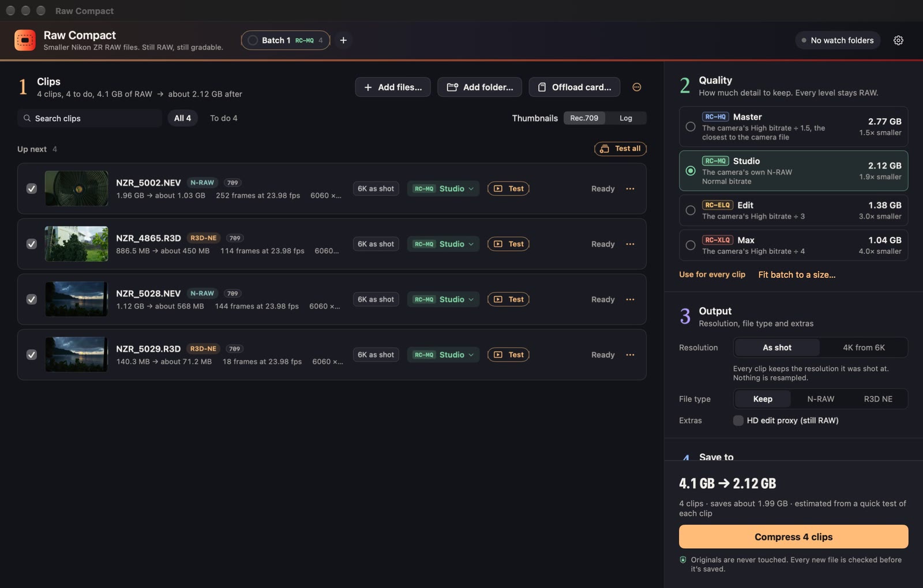Image resolution: width=923 pixels, height=588 pixels.
Task: Open the ellipsis menu for NZR_5029.R3D
Action: pos(630,355)
